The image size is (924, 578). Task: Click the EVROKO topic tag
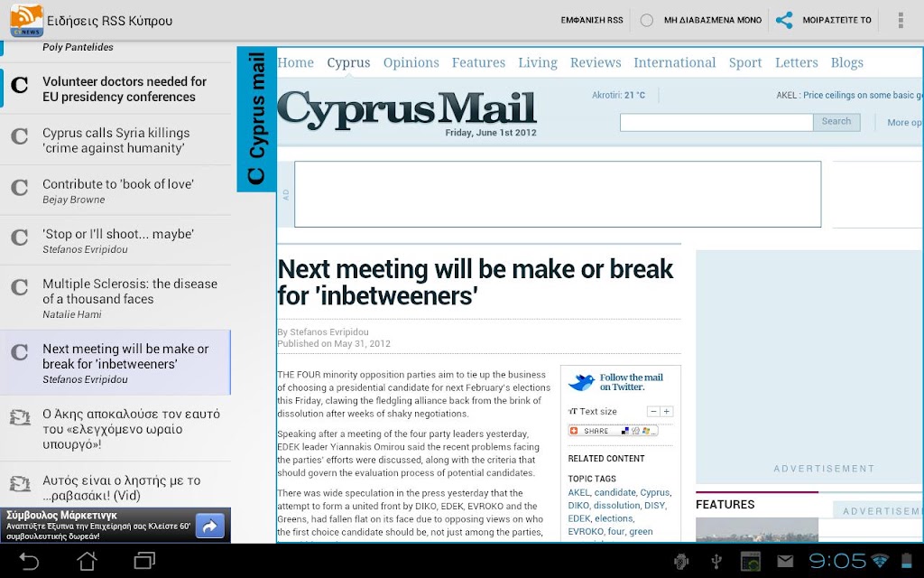click(587, 531)
